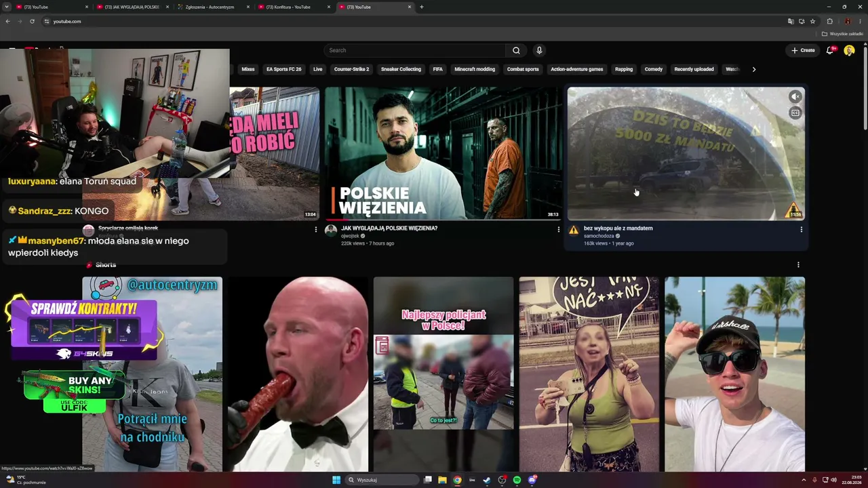This screenshot has height=488, width=868.
Task: Open the 'POLSKIE WIĘZIENIA' video thumbnail
Action: coord(443,153)
